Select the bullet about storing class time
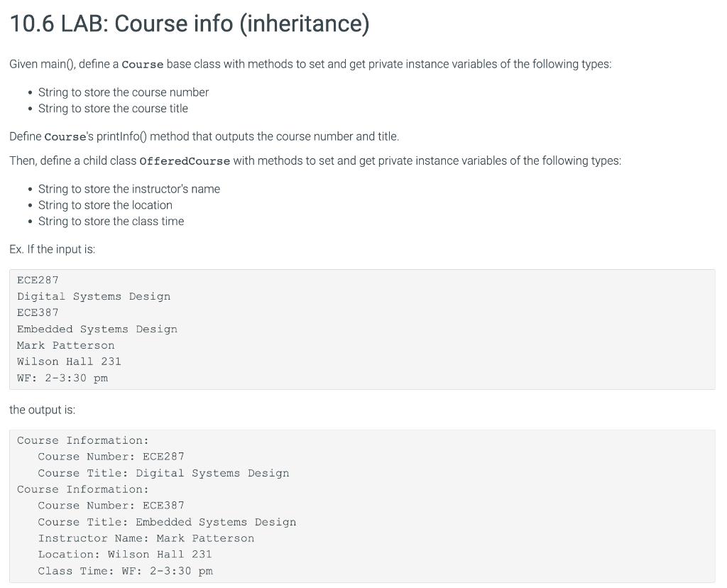 point(111,221)
